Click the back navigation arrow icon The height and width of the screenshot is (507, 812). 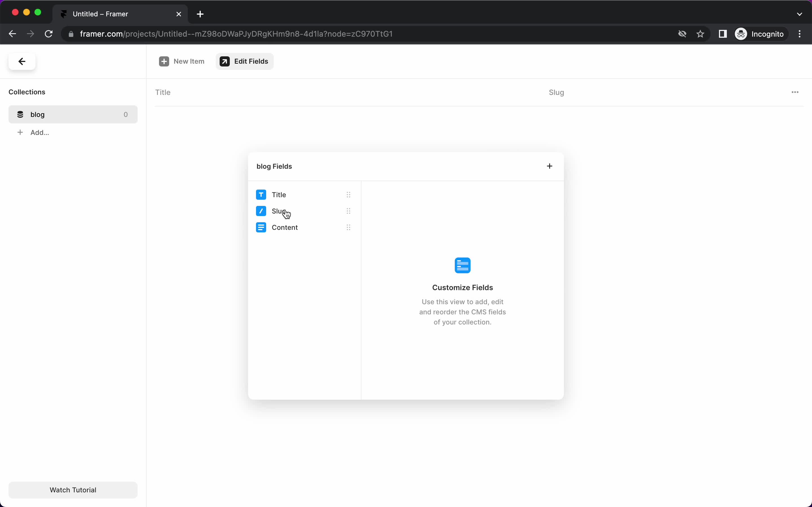[22, 61]
